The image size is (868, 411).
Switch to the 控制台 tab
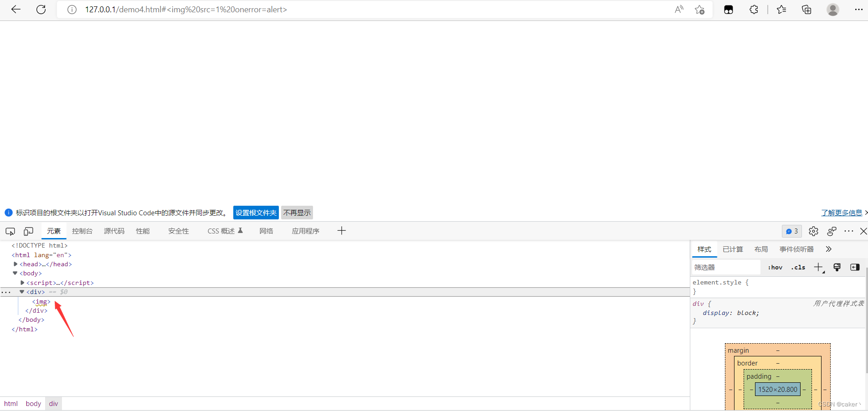(x=82, y=231)
